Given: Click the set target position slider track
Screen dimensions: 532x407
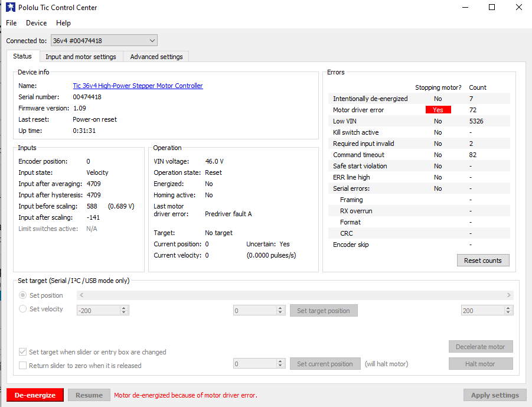Looking at the screenshot, I should [x=295, y=295].
